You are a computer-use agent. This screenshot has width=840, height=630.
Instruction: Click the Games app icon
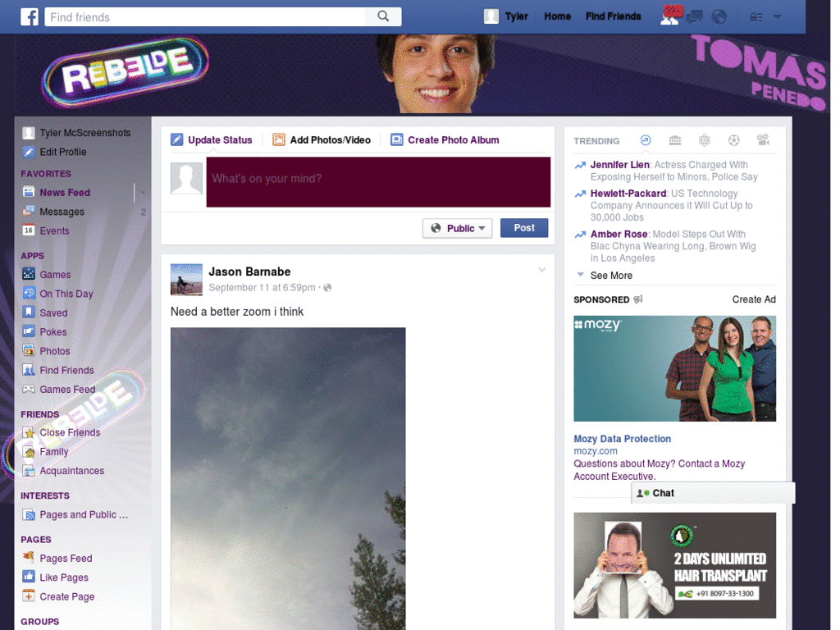(29, 274)
